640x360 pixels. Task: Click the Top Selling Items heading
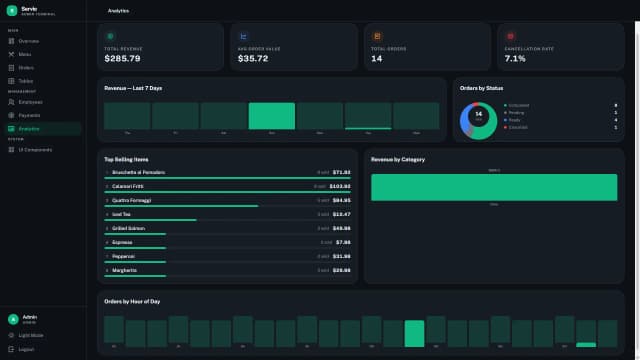coord(126,160)
